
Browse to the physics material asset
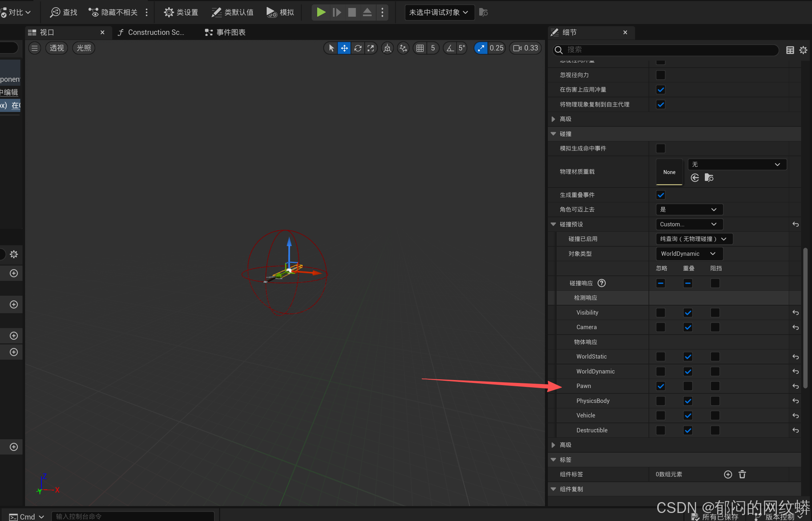(709, 178)
